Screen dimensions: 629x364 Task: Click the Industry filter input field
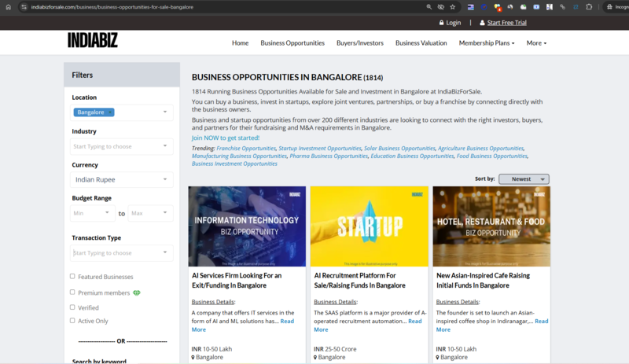(122, 146)
